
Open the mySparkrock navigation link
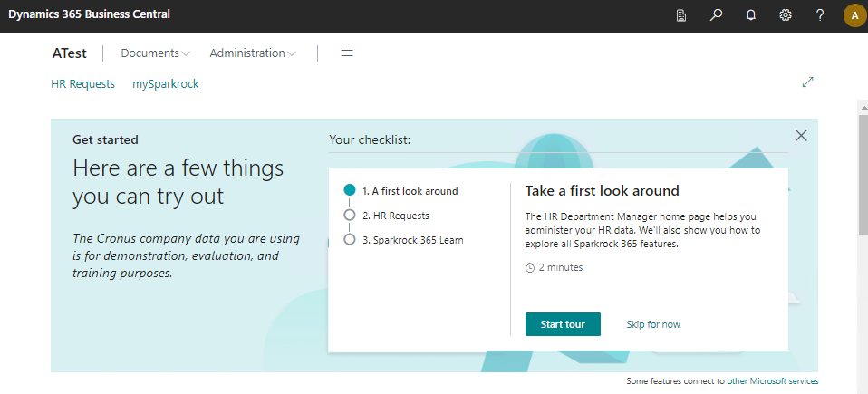click(x=165, y=83)
